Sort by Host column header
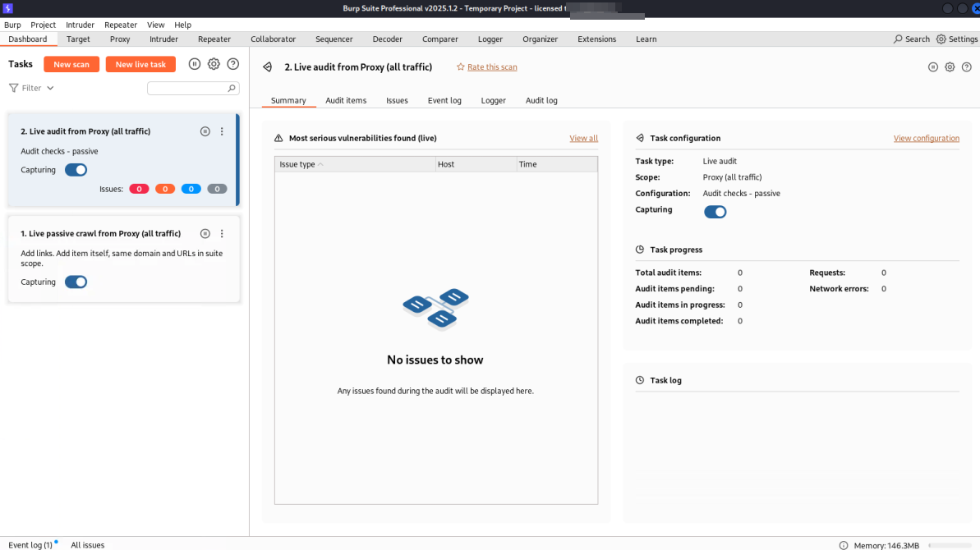980x550 pixels. tap(476, 164)
